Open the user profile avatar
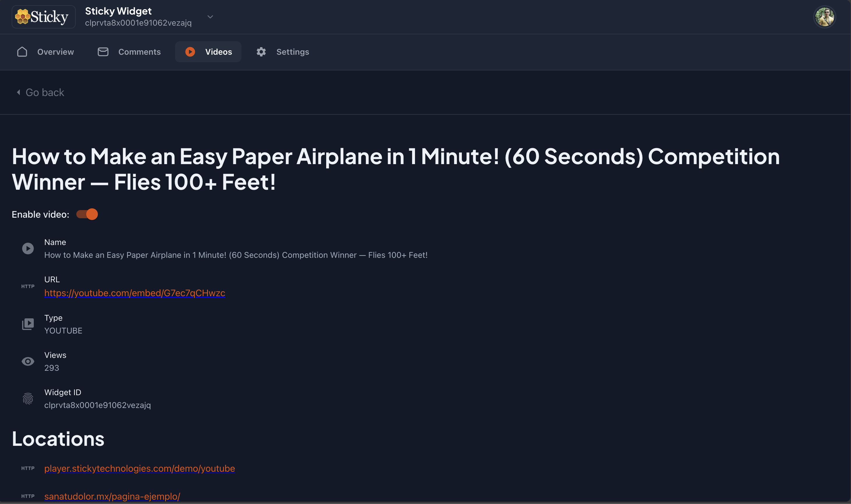 (x=824, y=17)
